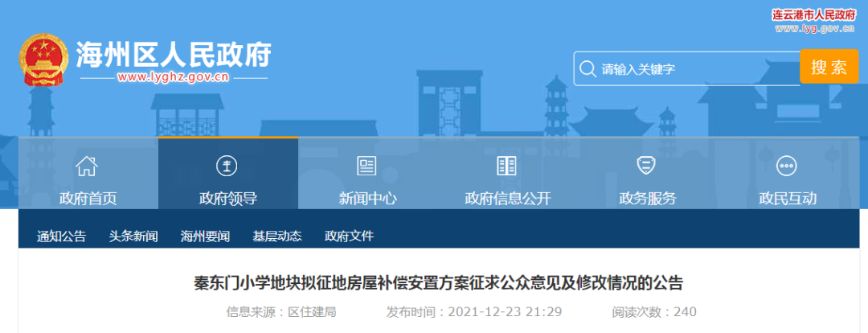The height and width of the screenshot is (333, 868).
Task: Open the 头条新闻 sub-menu link
Action: pyautogui.click(x=133, y=236)
